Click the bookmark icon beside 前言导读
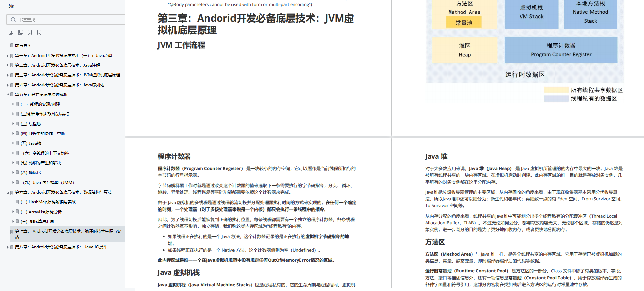 pos(12,46)
